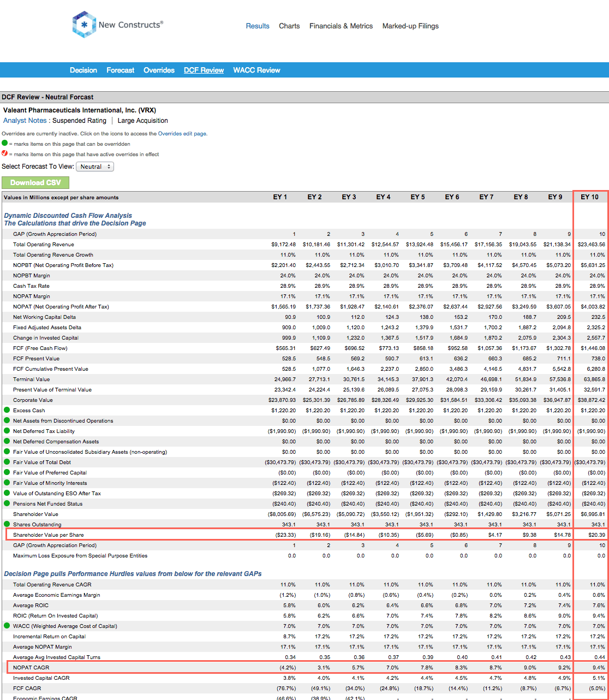Click the green override dot beside WACC row
This screenshot has height=700, width=609.
pyautogui.click(x=7, y=626)
